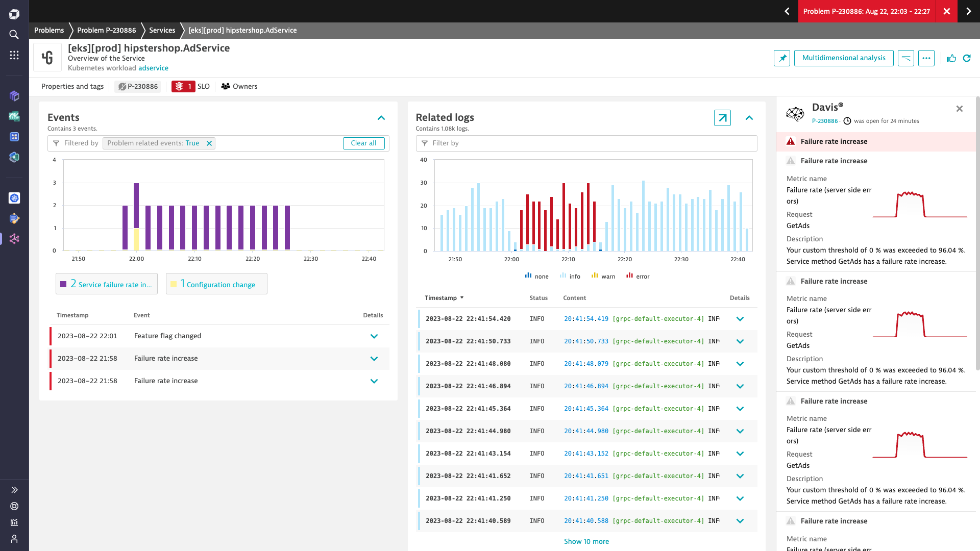Click Show 10 more logs link
The image size is (980, 551).
(586, 541)
